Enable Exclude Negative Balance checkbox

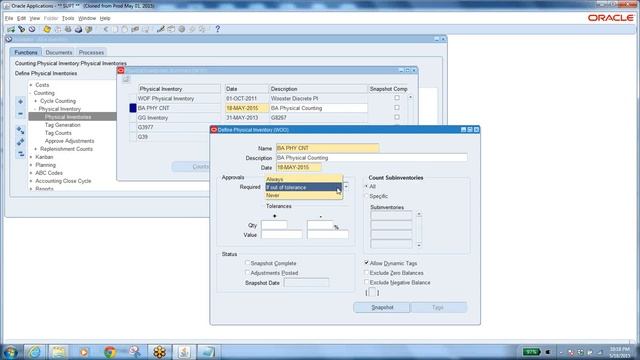click(x=367, y=282)
